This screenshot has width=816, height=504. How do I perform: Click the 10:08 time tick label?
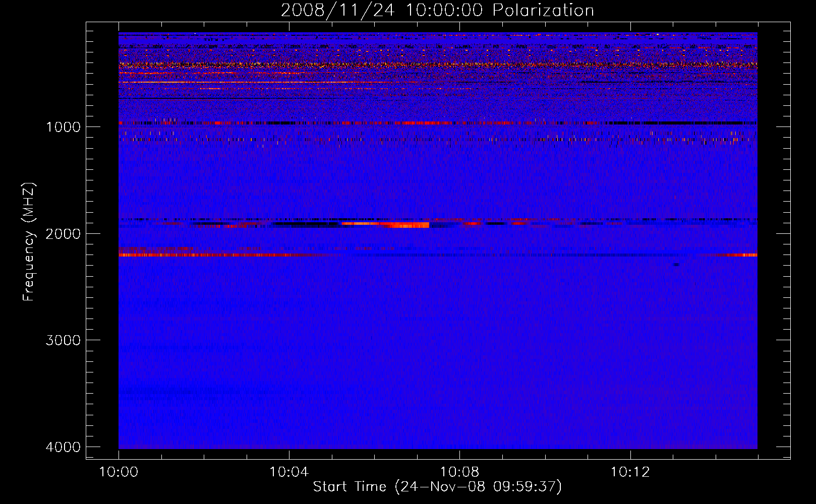459,472
